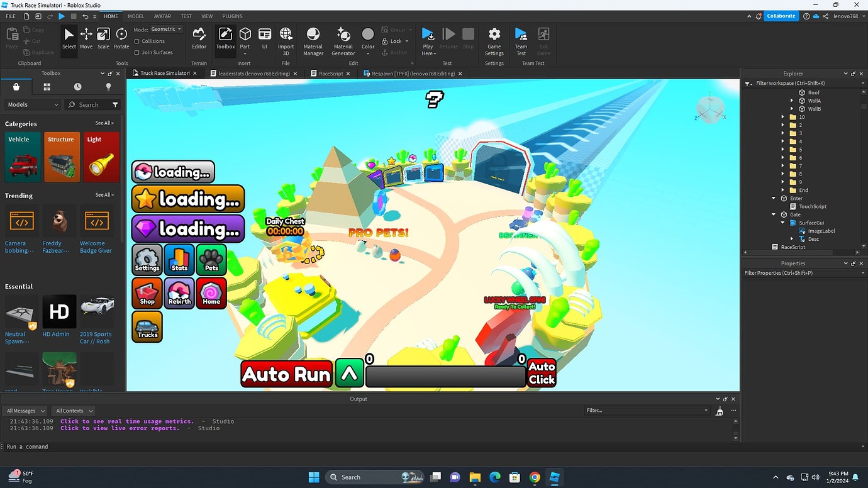Switch to the Model ribbon tab
Image resolution: width=868 pixels, height=488 pixels.
(135, 16)
